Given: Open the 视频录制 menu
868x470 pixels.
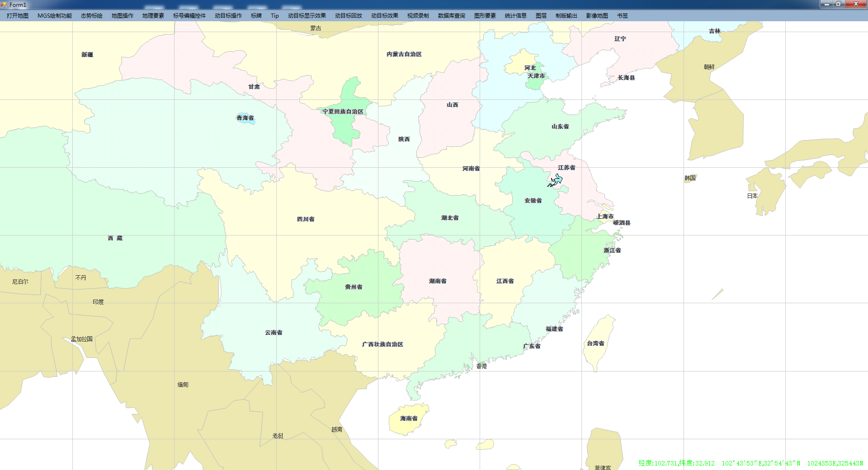Looking at the screenshot, I should coord(418,16).
